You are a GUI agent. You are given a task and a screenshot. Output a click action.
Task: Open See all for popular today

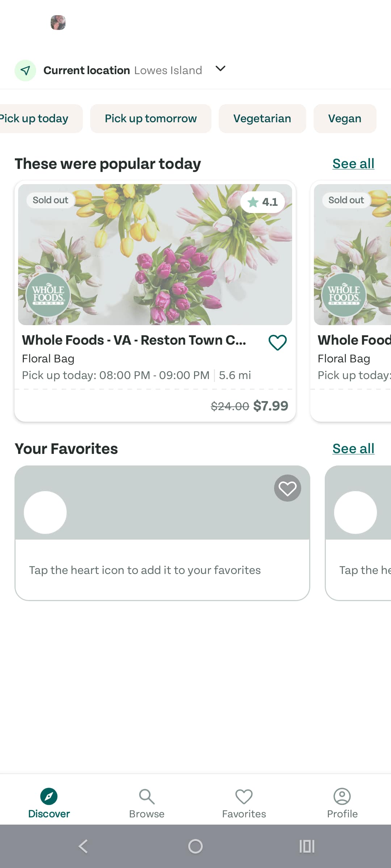coord(353,163)
